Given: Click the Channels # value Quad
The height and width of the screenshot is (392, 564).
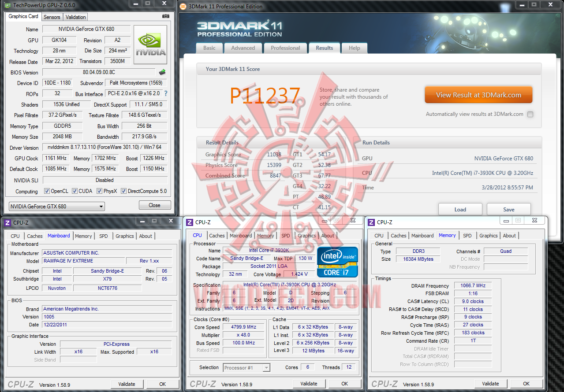Looking at the screenshot, I should click(506, 251).
